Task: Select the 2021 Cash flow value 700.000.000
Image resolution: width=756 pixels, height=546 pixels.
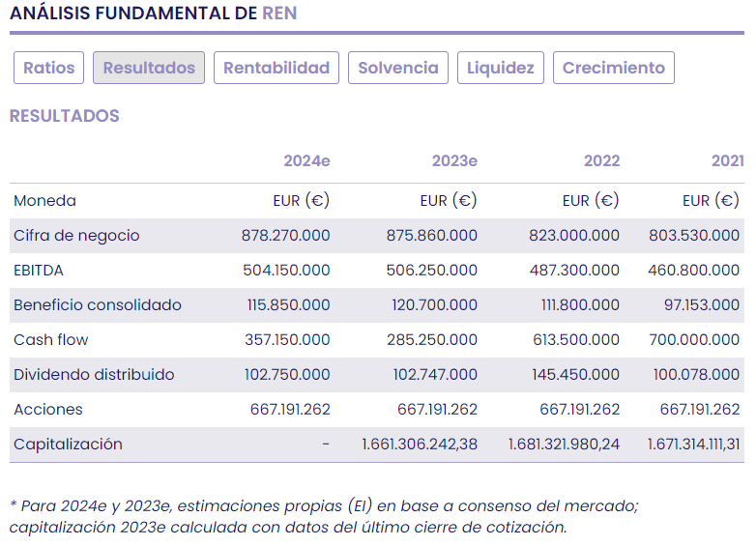Action: [x=693, y=340]
